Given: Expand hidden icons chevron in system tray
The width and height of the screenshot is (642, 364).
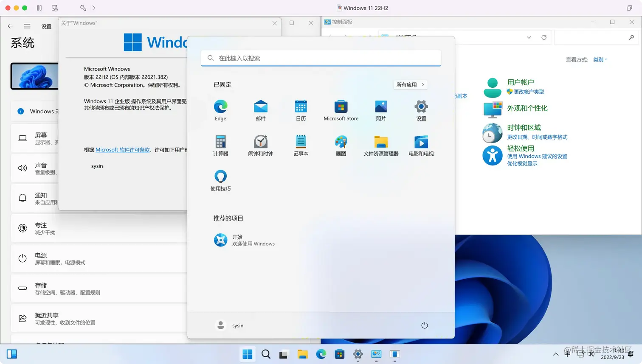Looking at the screenshot, I should [555, 354].
